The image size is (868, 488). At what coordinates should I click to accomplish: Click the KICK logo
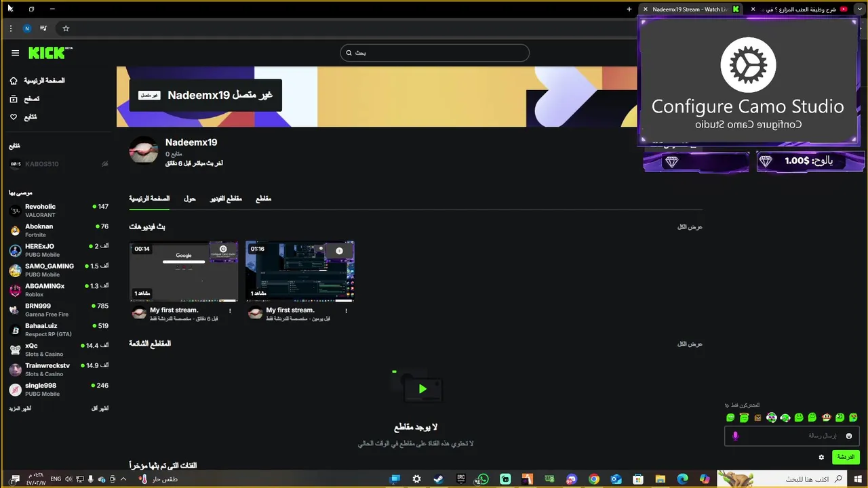50,52
